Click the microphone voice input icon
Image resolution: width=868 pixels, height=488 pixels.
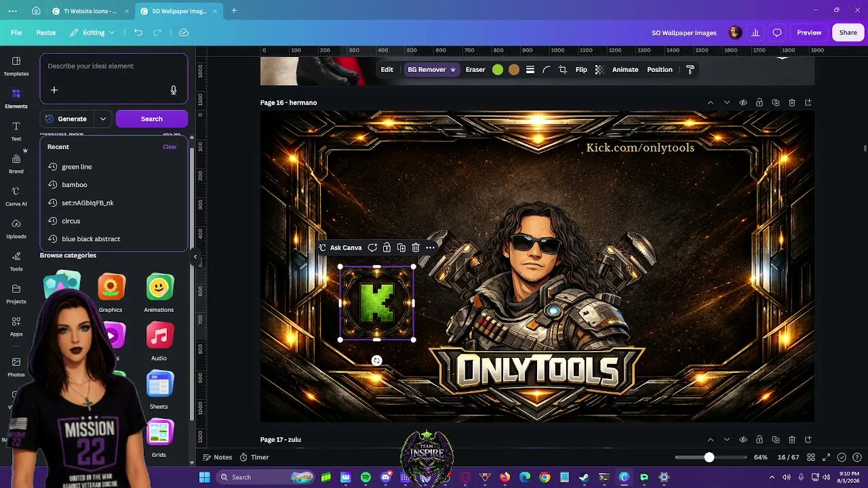pyautogui.click(x=174, y=90)
